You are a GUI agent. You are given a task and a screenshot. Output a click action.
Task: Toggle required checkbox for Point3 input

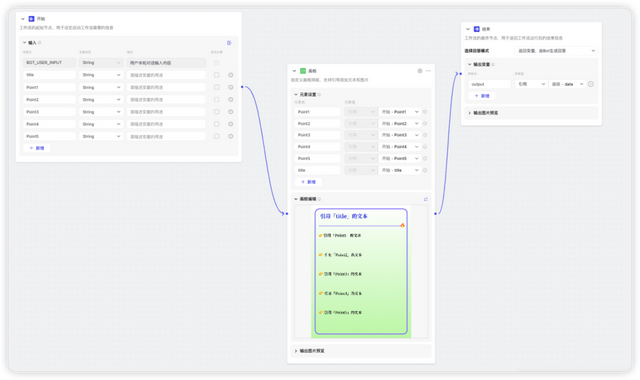point(217,112)
